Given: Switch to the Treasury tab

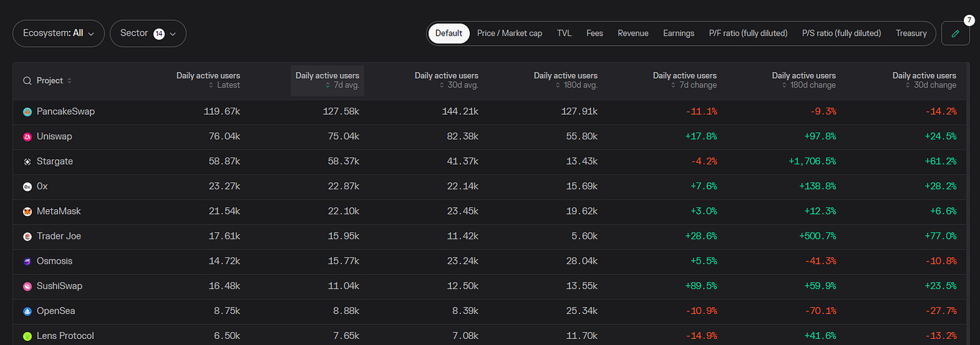Looking at the screenshot, I should point(911,33).
